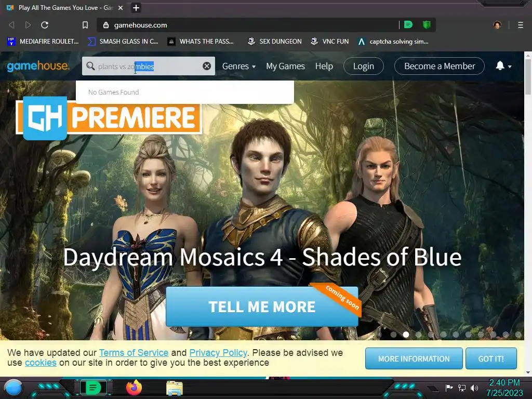Open the green chat extension icon in the address bar
The image size is (532, 399).
coord(408,25)
